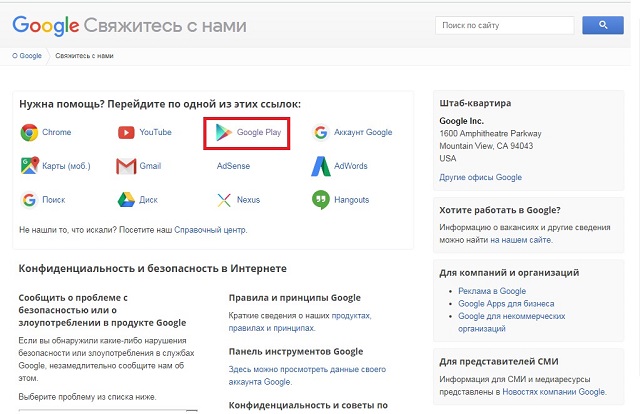Visit the 'Справочный центр' link

tap(210, 230)
